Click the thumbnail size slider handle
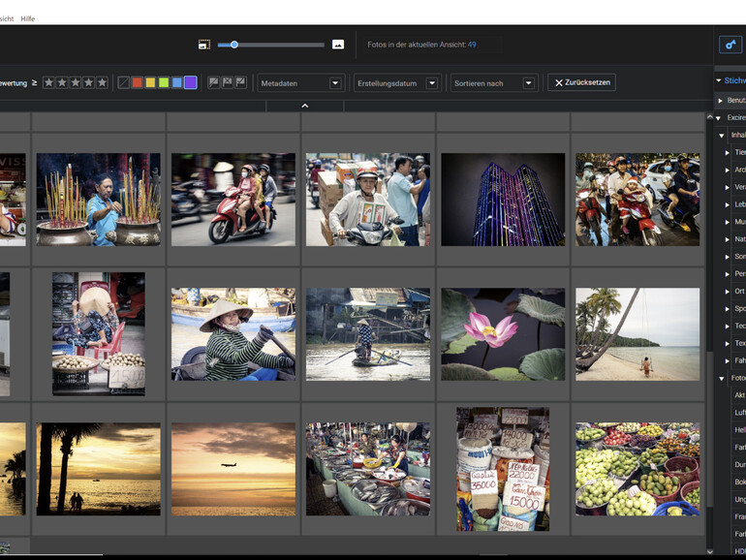The image size is (746, 560). click(233, 45)
